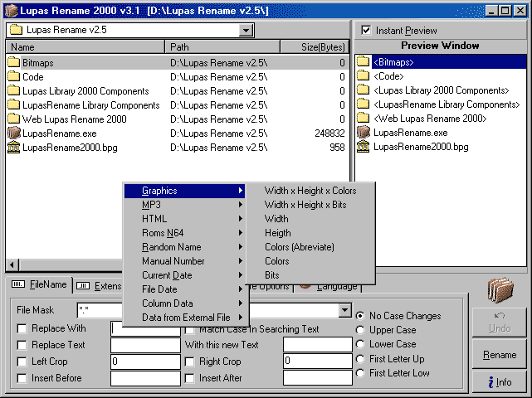Click the Web Lupas Rename 2000 folder icon

(x=14, y=119)
